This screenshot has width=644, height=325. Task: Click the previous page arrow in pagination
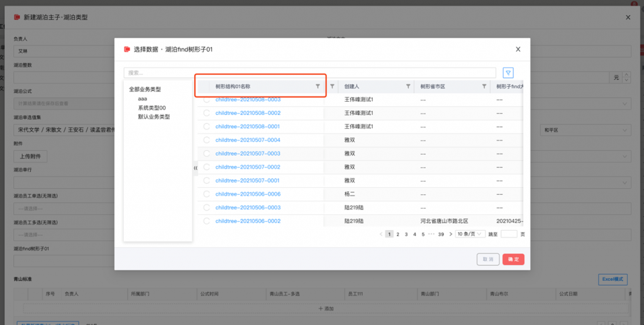point(381,234)
